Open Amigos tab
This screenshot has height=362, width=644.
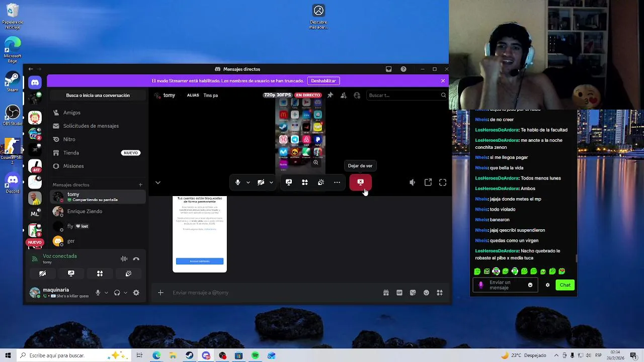[99, 113]
